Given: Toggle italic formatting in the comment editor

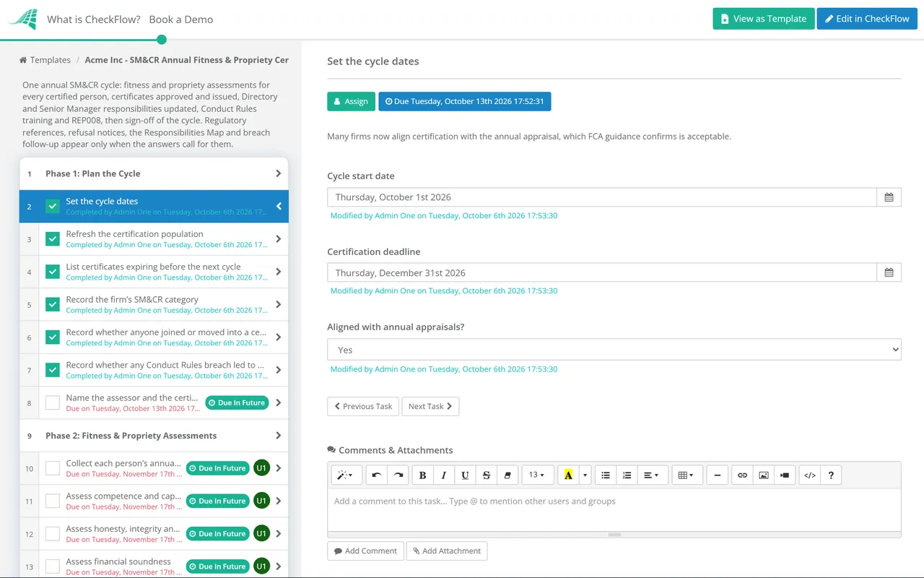Looking at the screenshot, I should pyautogui.click(x=443, y=475).
